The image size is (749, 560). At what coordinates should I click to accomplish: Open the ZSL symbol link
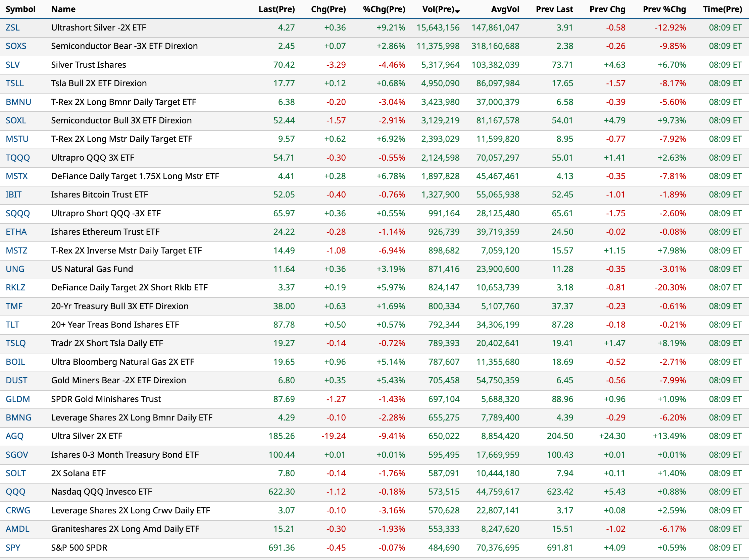tap(12, 28)
